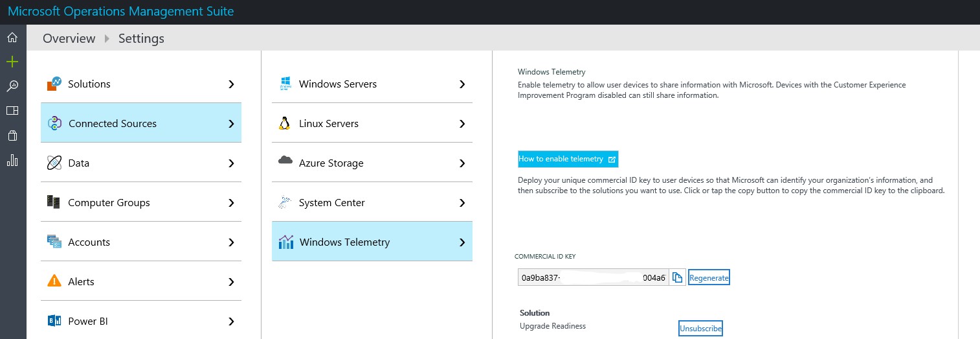Open Solutions Gallery bag icon in sidebar
Viewport: 980px width, 339px height.
click(12, 135)
